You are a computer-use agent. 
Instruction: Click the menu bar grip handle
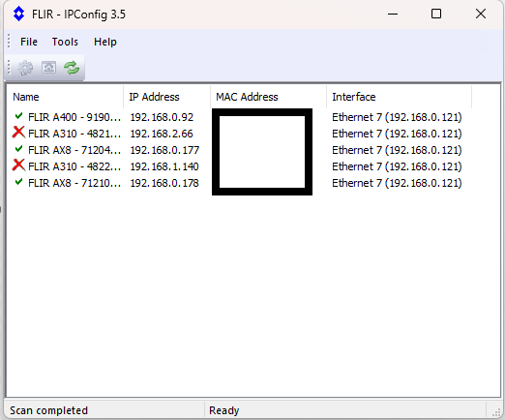pos(9,42)
